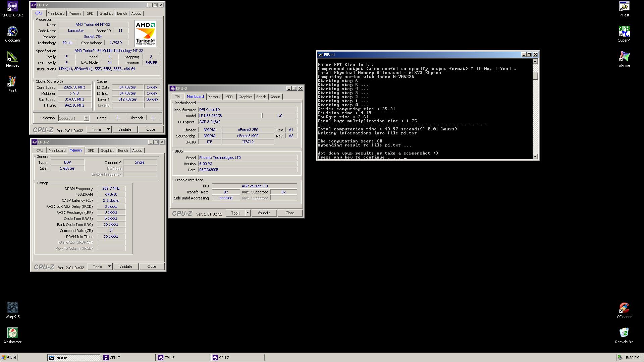
Task: Click CPU-Z memory window title icon
Action: (34, 142)
